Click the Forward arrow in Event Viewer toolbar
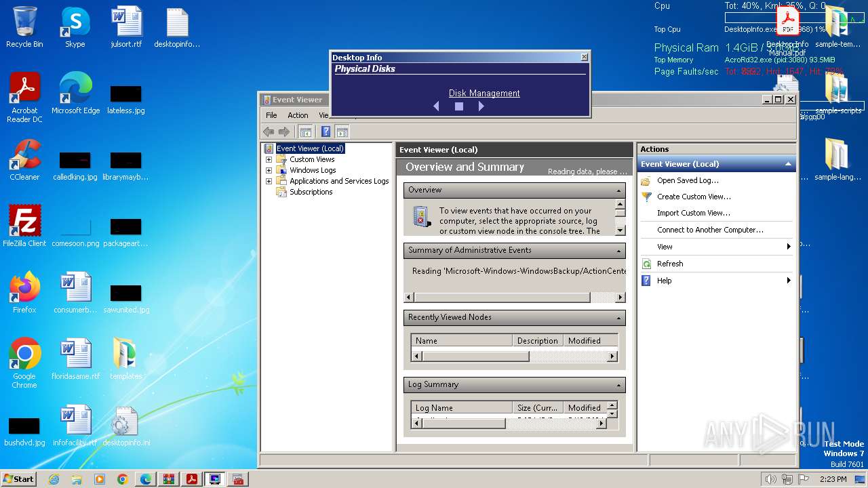The height and width of the screenshot is (488, 868). point(284,132)
